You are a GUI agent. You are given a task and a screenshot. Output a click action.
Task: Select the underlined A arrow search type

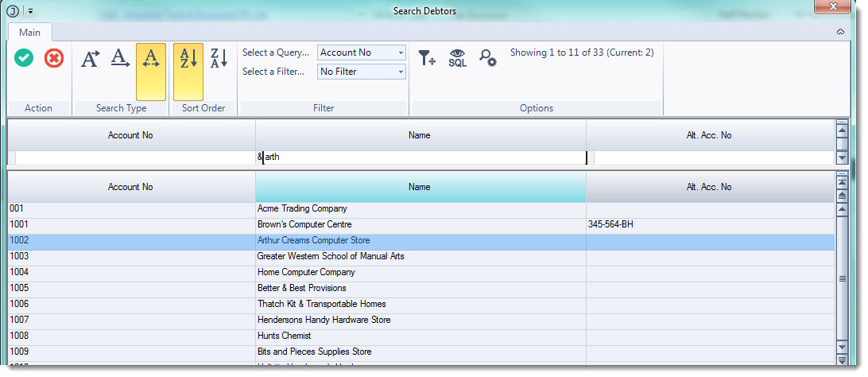(x=120, y=58)
